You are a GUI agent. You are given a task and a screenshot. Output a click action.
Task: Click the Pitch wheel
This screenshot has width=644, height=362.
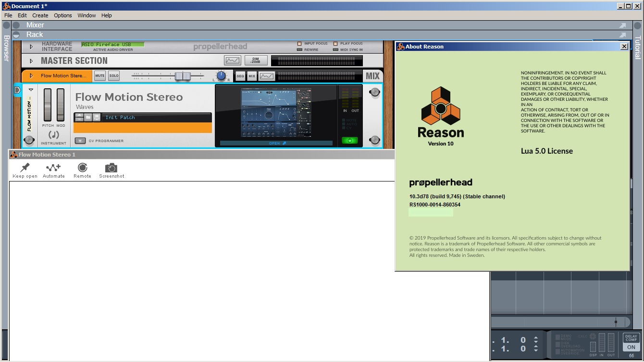pos(47,105)
